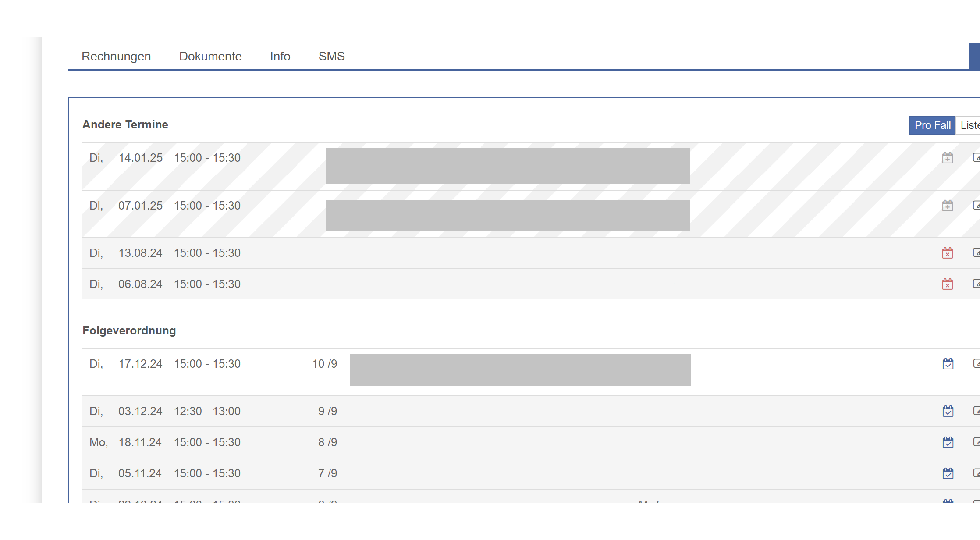
Task: Click calendar-check icon for 03.12.24 appointment
Action: 948,411
